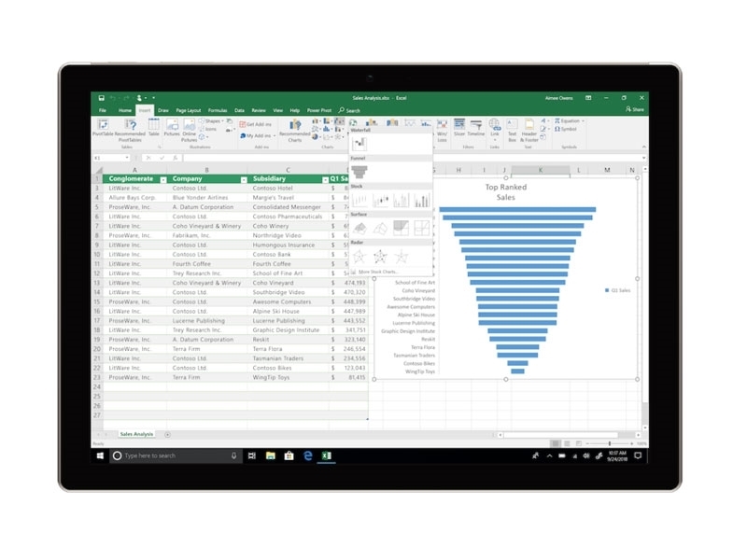Click Get Add-ins button

pos(256,124)
